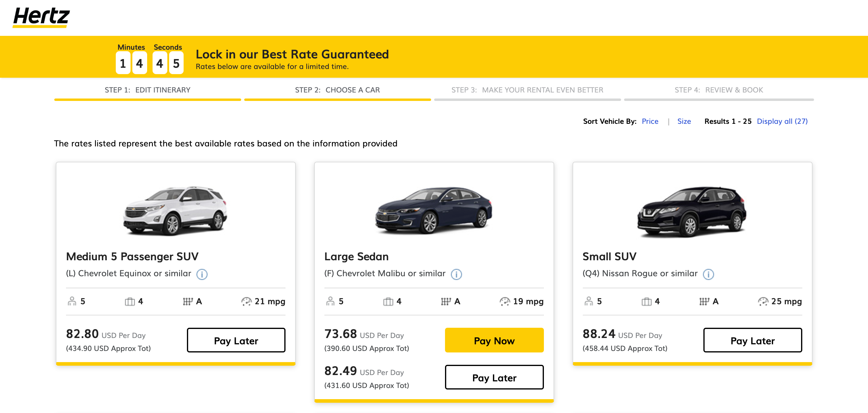
Task: Sort vehicles by Size
Action: click(684, 121)
